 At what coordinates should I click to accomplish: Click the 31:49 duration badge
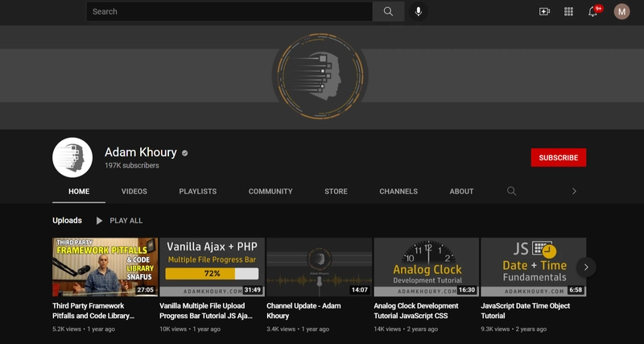(253, 290)
